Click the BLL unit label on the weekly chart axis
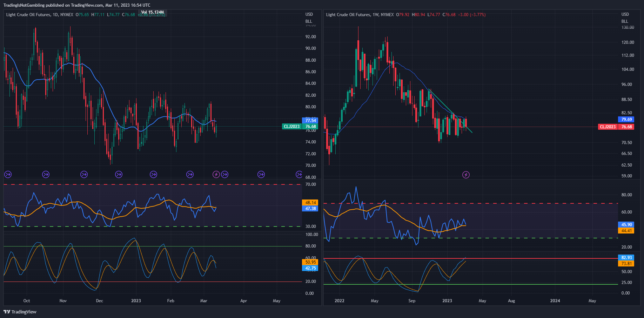The height and width of the screenshot is (318, 644). click(x=625, y=21)
